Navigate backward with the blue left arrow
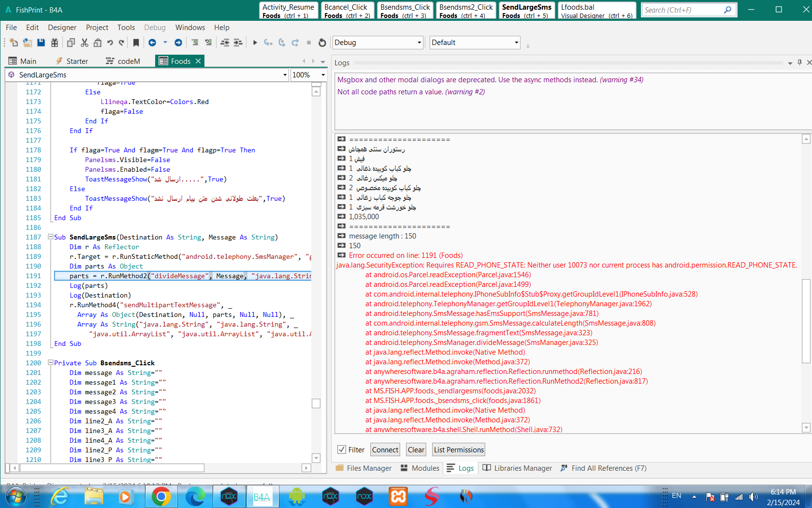This screenshot has width=812, height=508. (152, 43)
